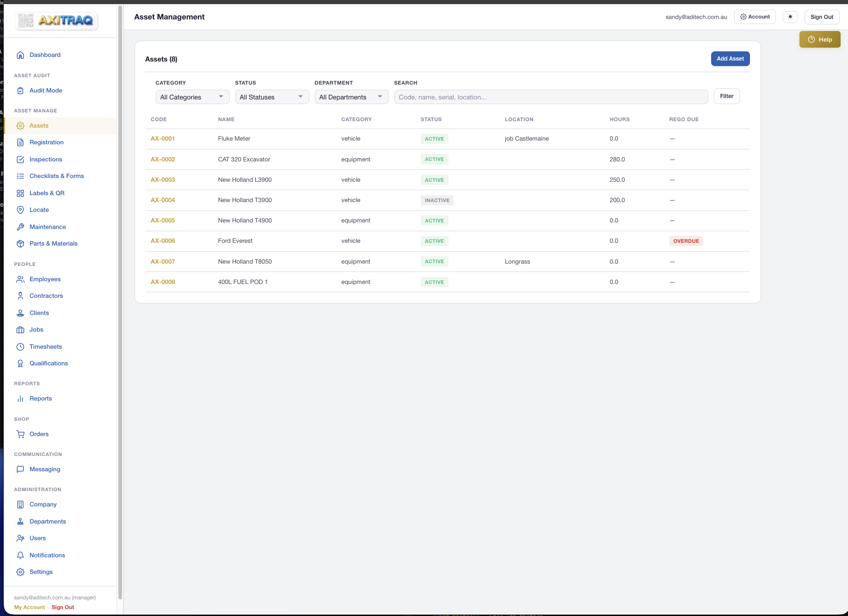Viewport: 848px width, 616px height.
Task: Open asset AX-0001 code link
Action: click(x=163, y=139)
